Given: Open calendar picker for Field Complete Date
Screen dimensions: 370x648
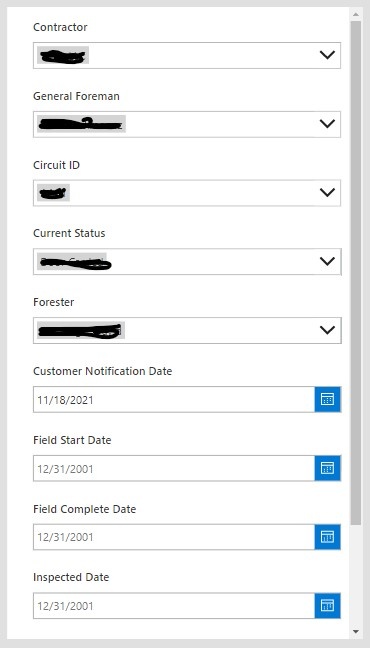Looking at the screenshot, I should coord(327,537).
